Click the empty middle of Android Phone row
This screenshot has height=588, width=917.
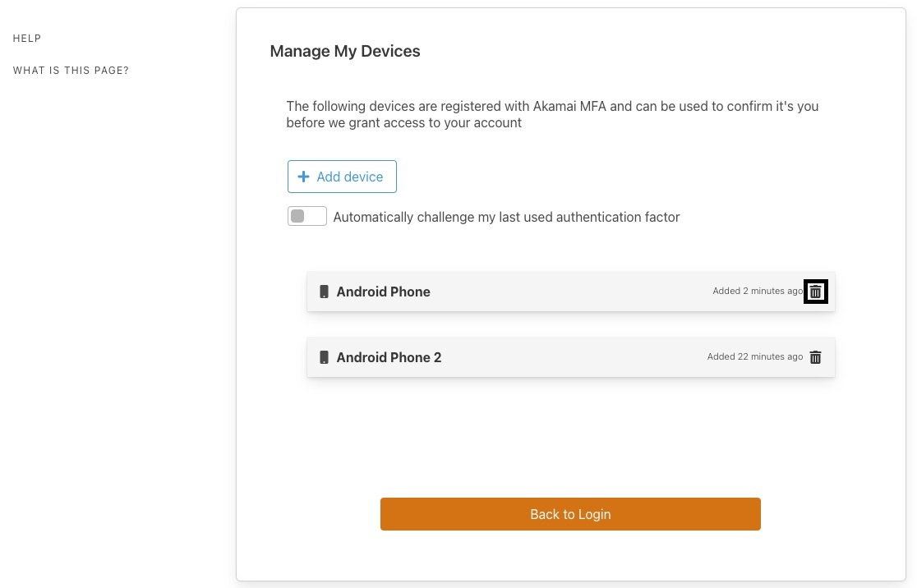click(567, 292)
